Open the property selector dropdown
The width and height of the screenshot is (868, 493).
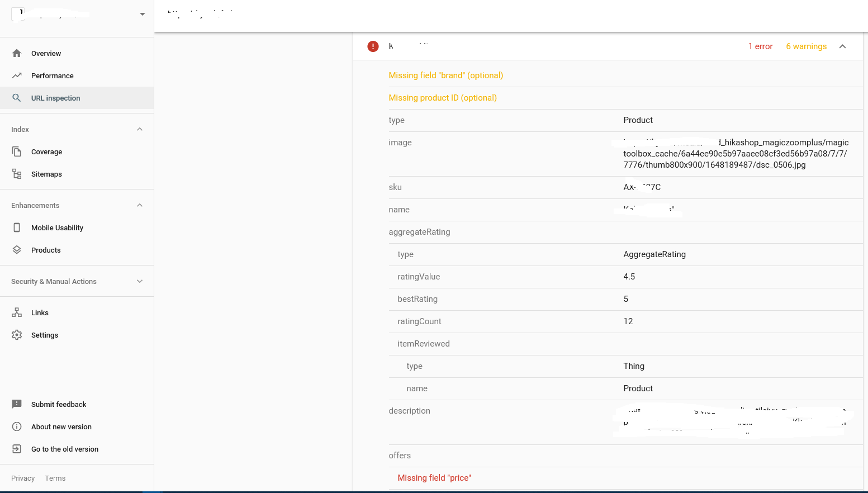pyautogui.click(x=142, y=14)
